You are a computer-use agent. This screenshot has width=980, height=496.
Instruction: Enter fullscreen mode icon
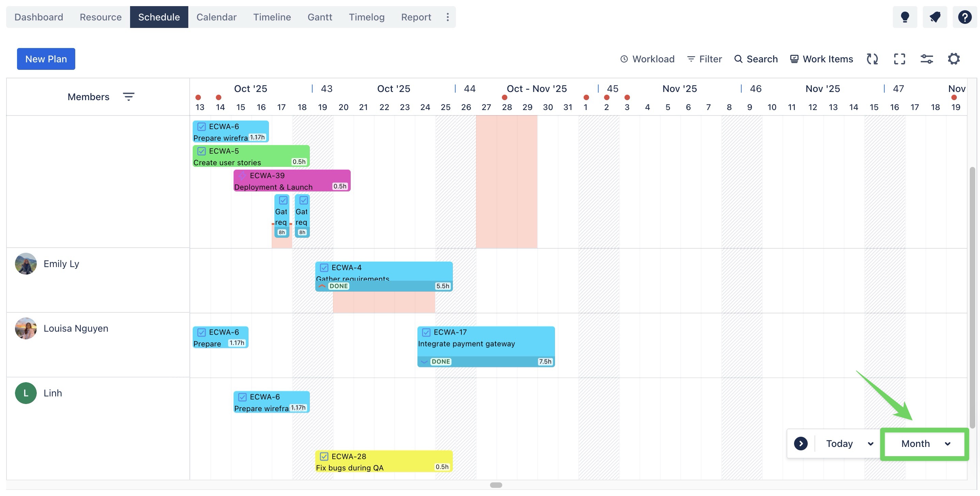pyautogui.click(x=899, y=59)
